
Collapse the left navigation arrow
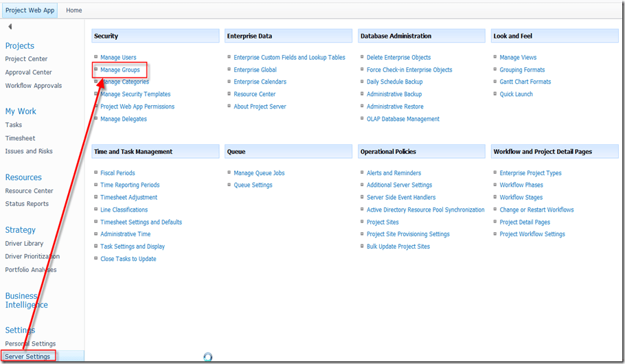(10, 27)
